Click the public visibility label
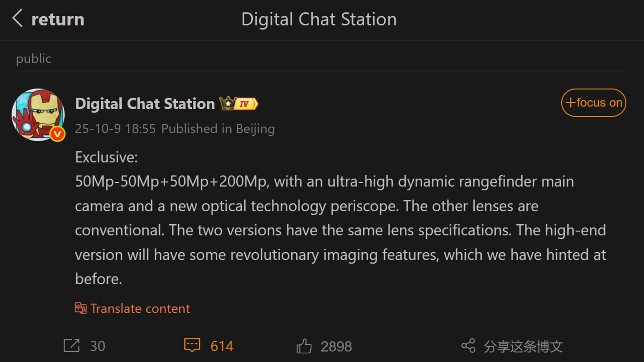 pyautogui.click(x=33, y=59)
